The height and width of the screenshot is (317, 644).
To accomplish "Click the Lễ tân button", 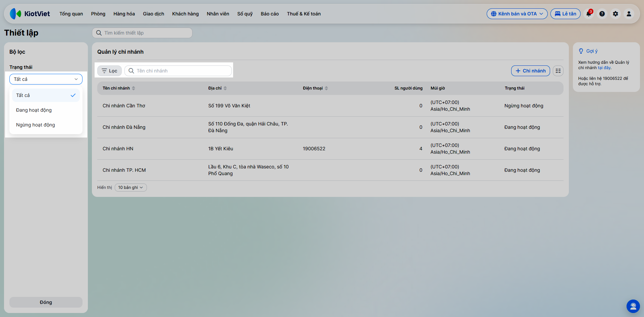I will point(566,14).
